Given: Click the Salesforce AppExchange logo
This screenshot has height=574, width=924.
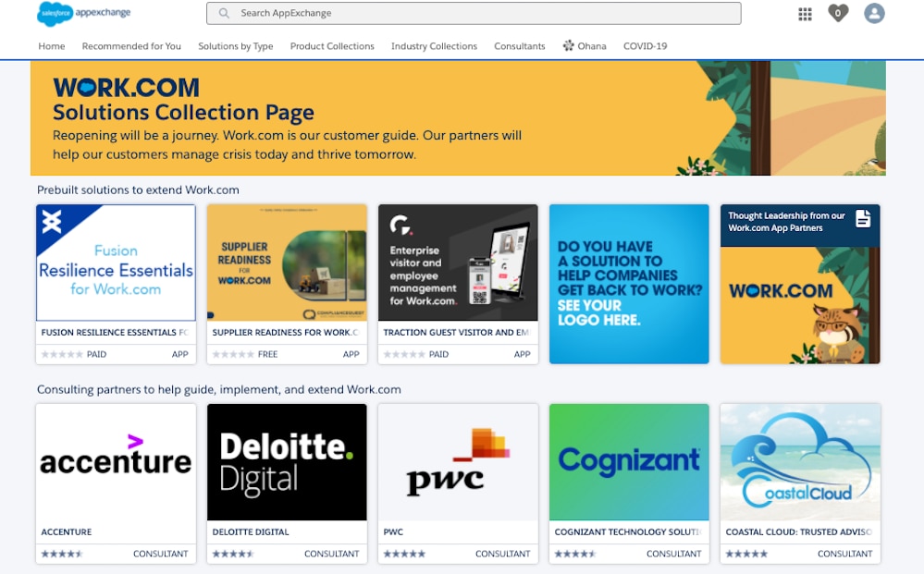Looking at the screenshot, I should 84,13.
